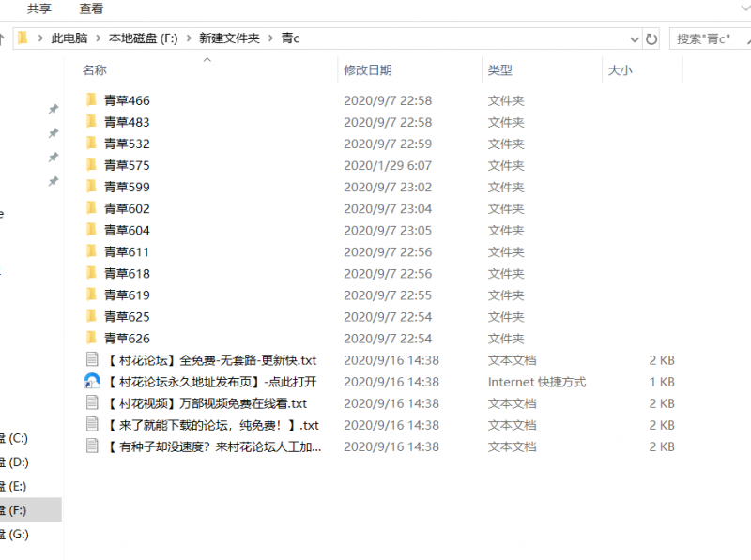Open the 青草466 folder icon
This screenshot has width=751, height=560.
(x=89, y=99)
